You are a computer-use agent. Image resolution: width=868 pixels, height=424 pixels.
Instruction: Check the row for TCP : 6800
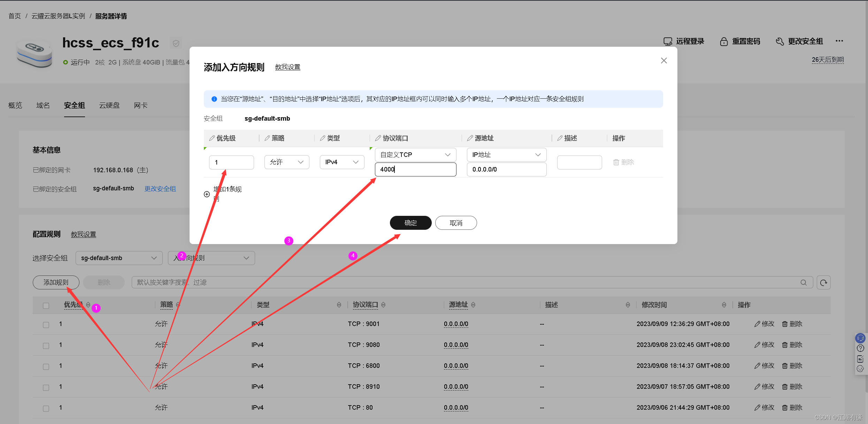[46, 366]
